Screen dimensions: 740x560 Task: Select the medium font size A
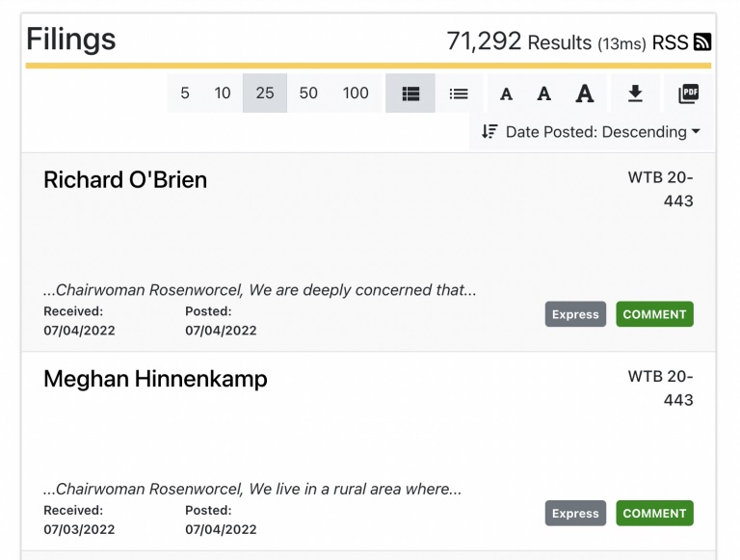tap(544, 93)
